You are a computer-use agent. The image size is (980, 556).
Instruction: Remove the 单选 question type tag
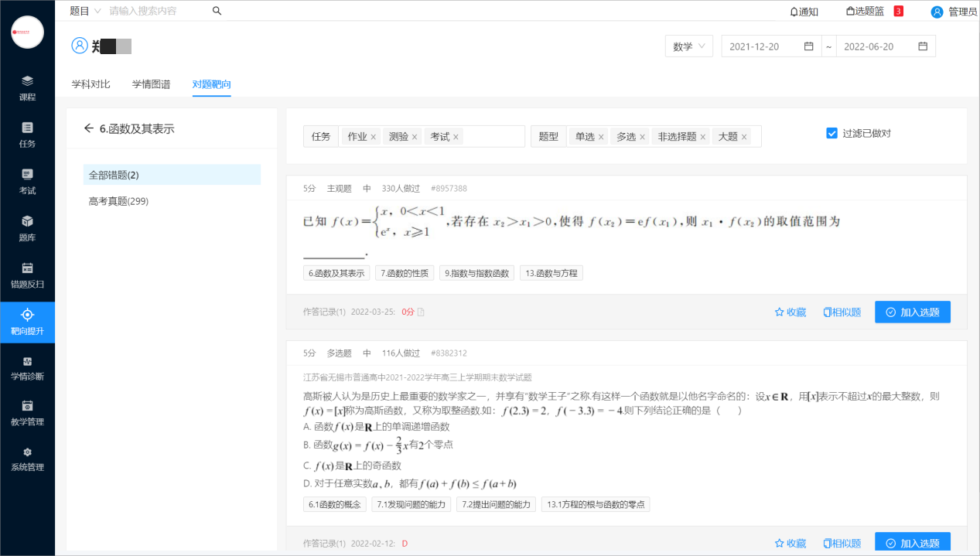(x=600, y=137)
